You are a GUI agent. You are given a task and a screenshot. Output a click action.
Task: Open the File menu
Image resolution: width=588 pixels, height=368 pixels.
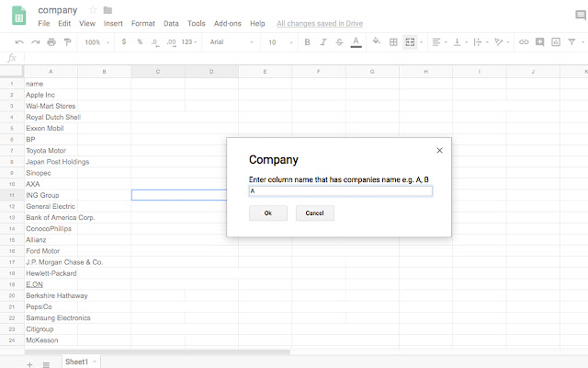44,24
